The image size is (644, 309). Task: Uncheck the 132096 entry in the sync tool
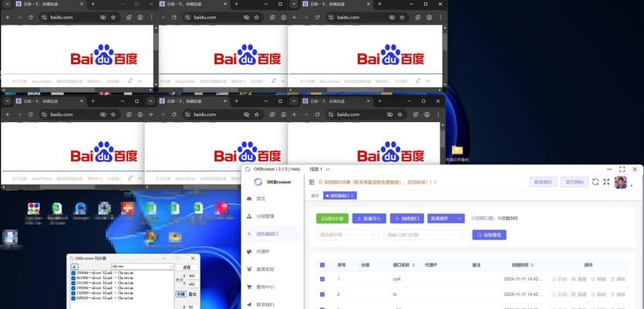73,293
